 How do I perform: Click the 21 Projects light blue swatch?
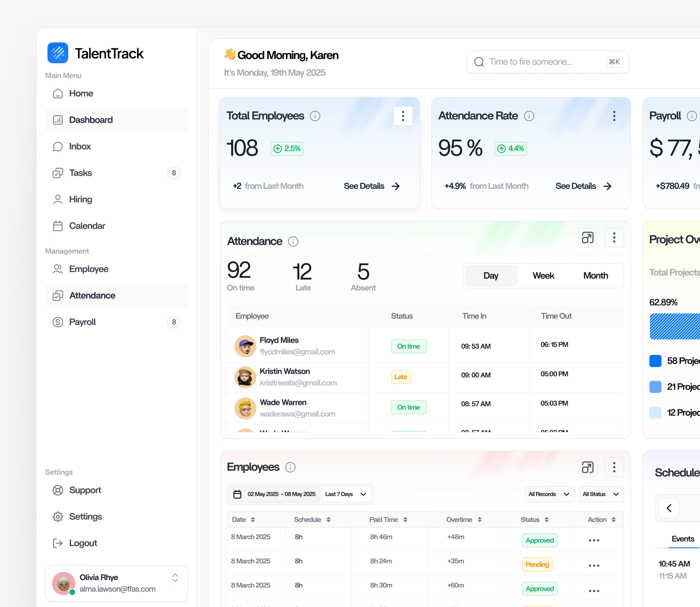pos(655,387)
